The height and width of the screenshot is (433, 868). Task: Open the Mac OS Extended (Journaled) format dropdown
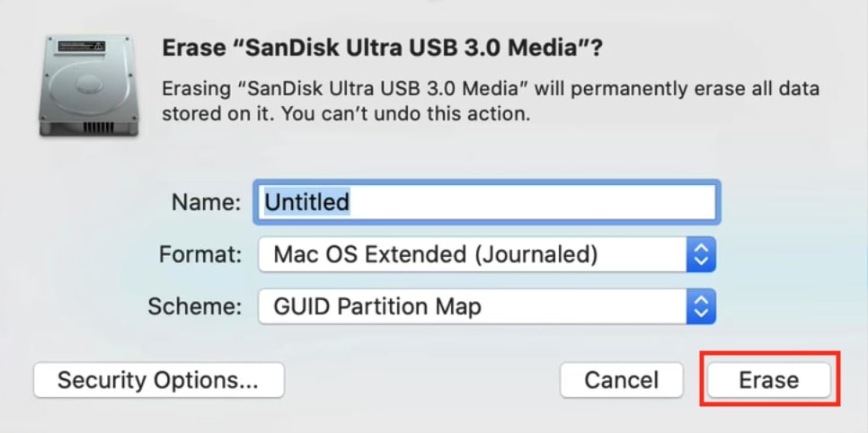click(x=487, y=255)
